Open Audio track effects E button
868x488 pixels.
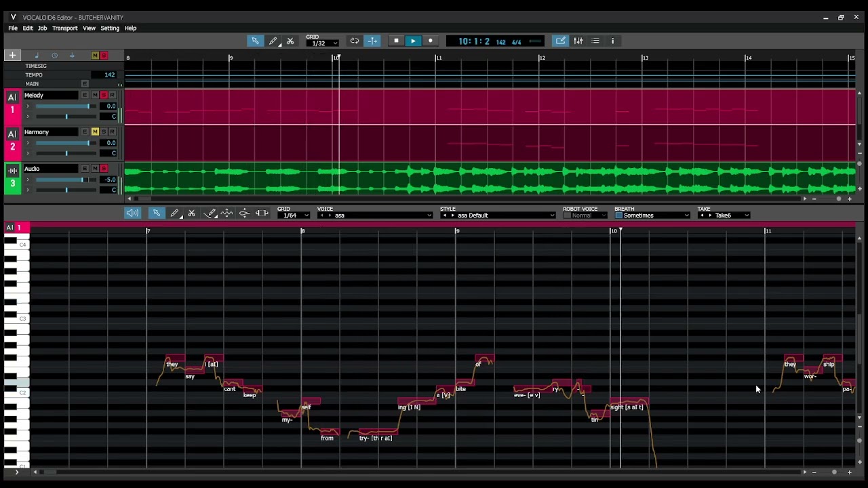[85, 168]
